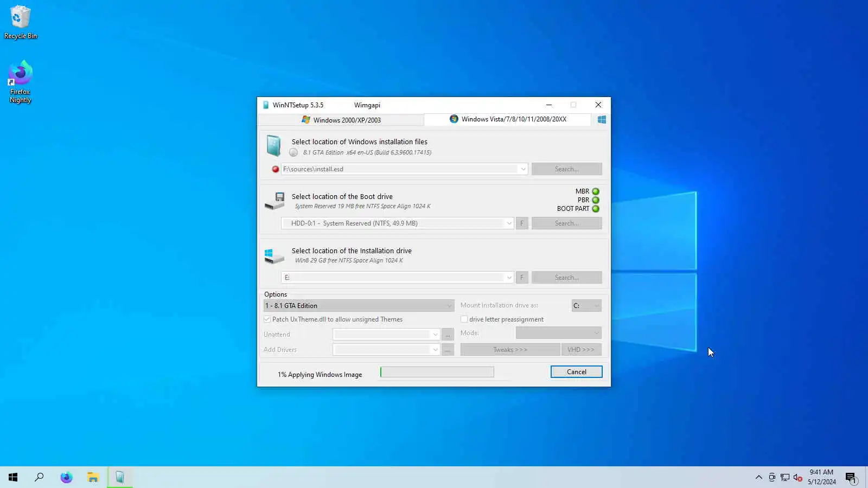
Task: Open File Explorer from the taskbar
Action: click(x=93, y=477)
